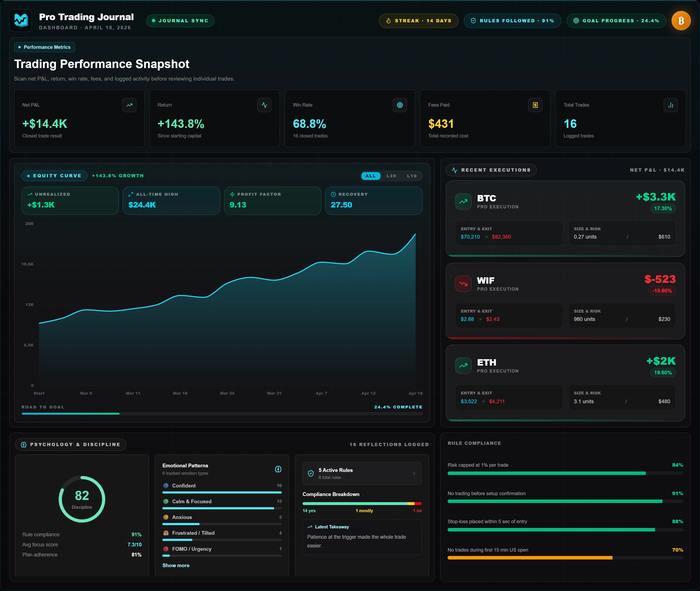The height and width of the screenshot is (591, 700).
Task: Click the bar chart icon on Total Trades card
Action: [x=670, y=105]
